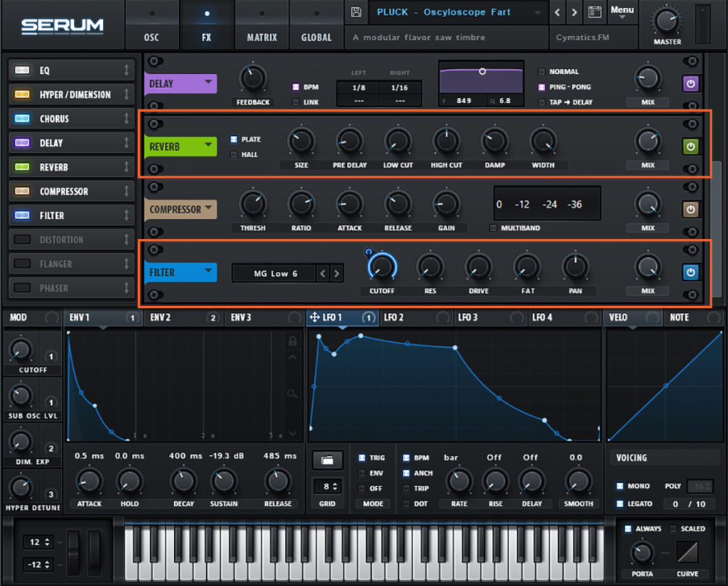Click the Filter Cutoff knob
The width and height of the screenshot is (728, 586).
(382, 267)
